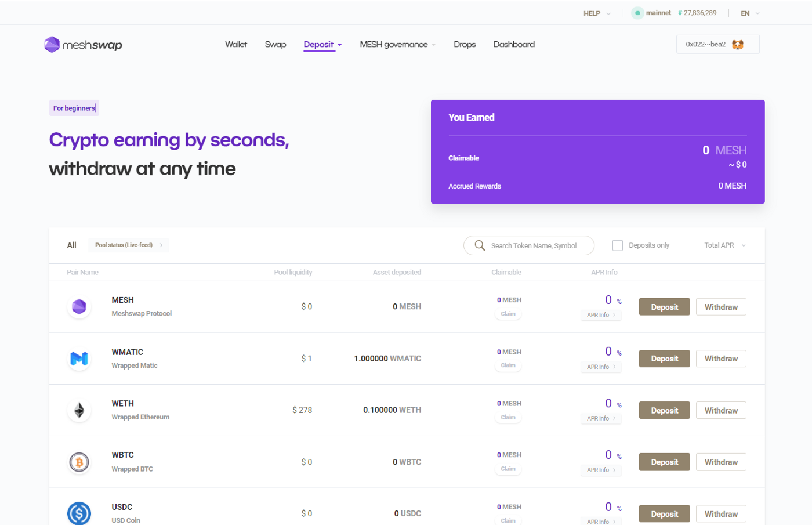
Task: Open the Dashboard page
Action: click(514, 45)
